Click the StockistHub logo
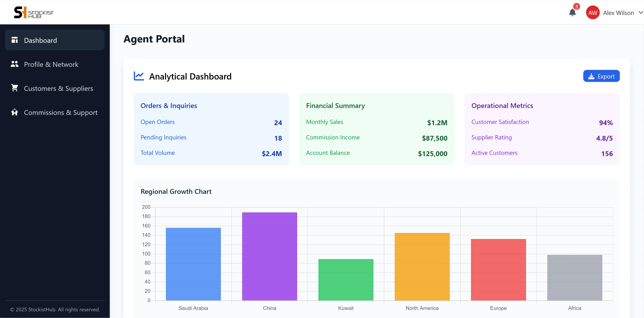644x318 pixels. (x=34, y=13)
